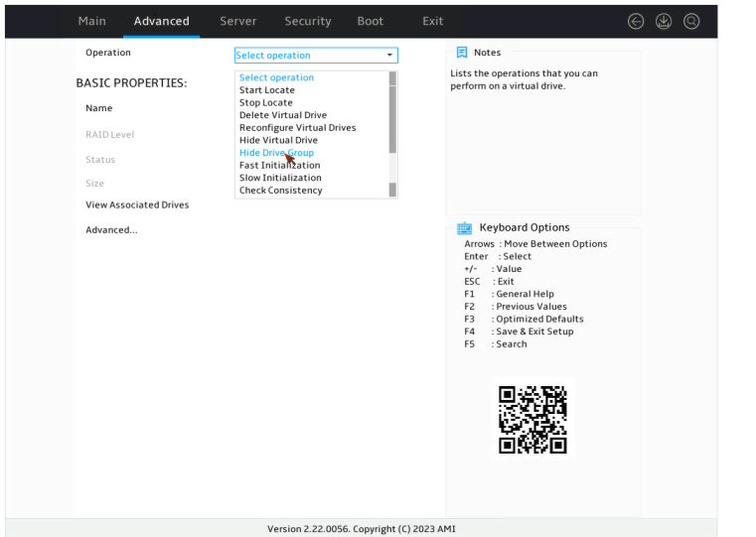Image resolution: width=756 pixels, height=537 pixels.
Task: Click the BASIC PROPERTIES heading
Action: pos(131,82)
